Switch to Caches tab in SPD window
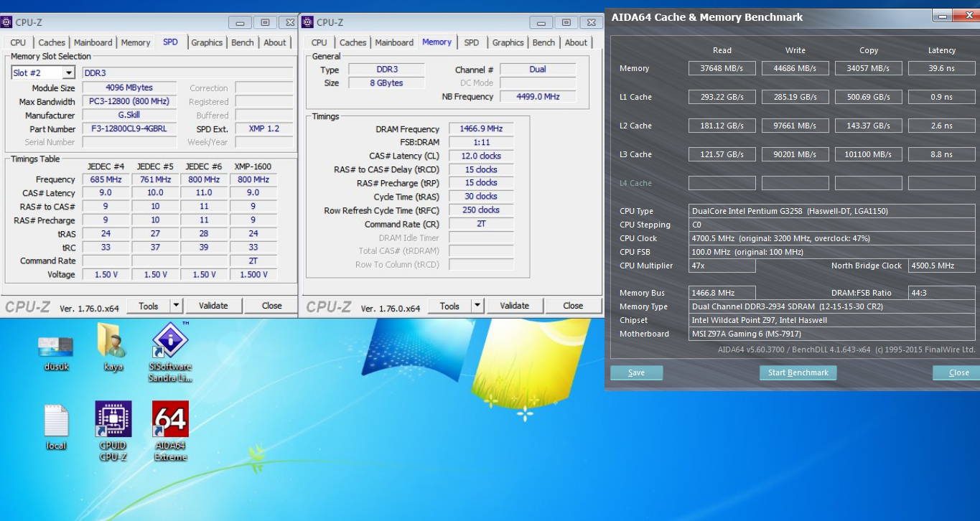 (x=52, y=42)
